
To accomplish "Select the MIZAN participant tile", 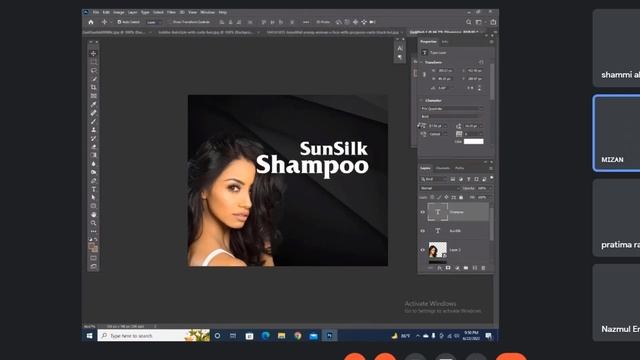I will [617, 133].
